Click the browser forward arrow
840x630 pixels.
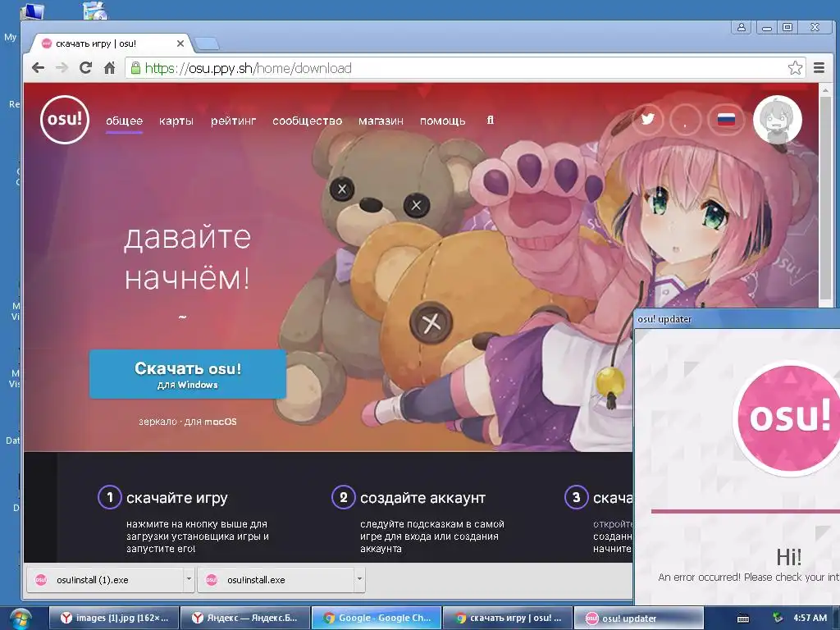(62, 68)
